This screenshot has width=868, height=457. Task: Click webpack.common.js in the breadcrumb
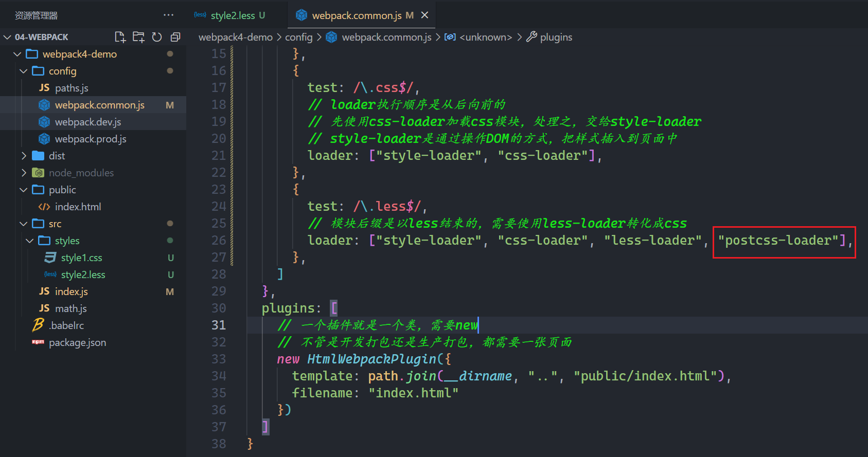pos(387,37)
